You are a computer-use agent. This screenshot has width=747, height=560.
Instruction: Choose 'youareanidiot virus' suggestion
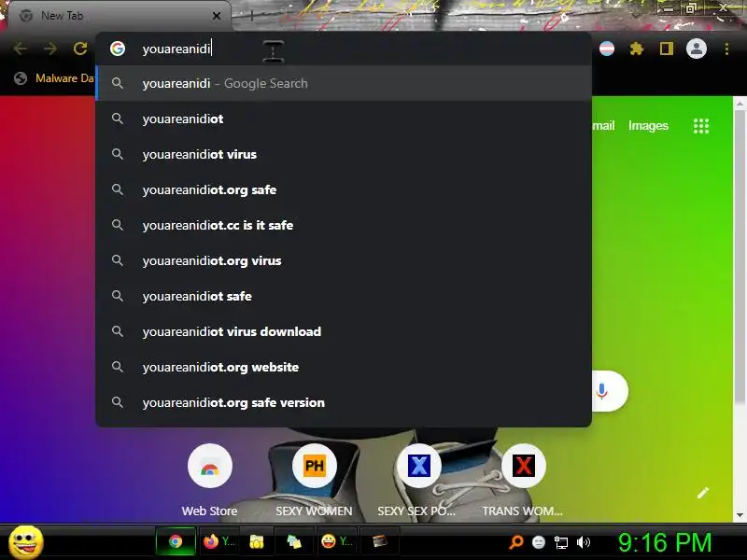pos(344,154)
